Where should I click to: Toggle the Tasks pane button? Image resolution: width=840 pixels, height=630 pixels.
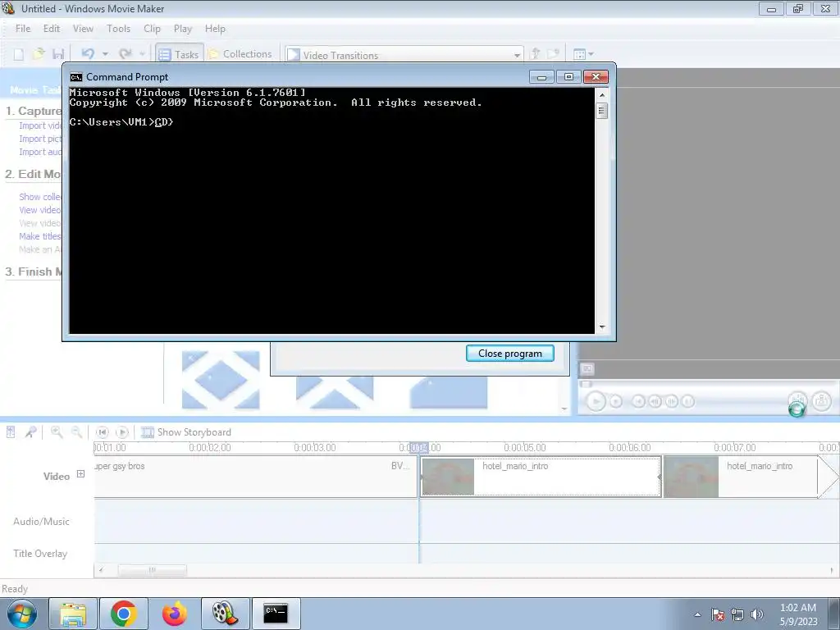[179, 54]
